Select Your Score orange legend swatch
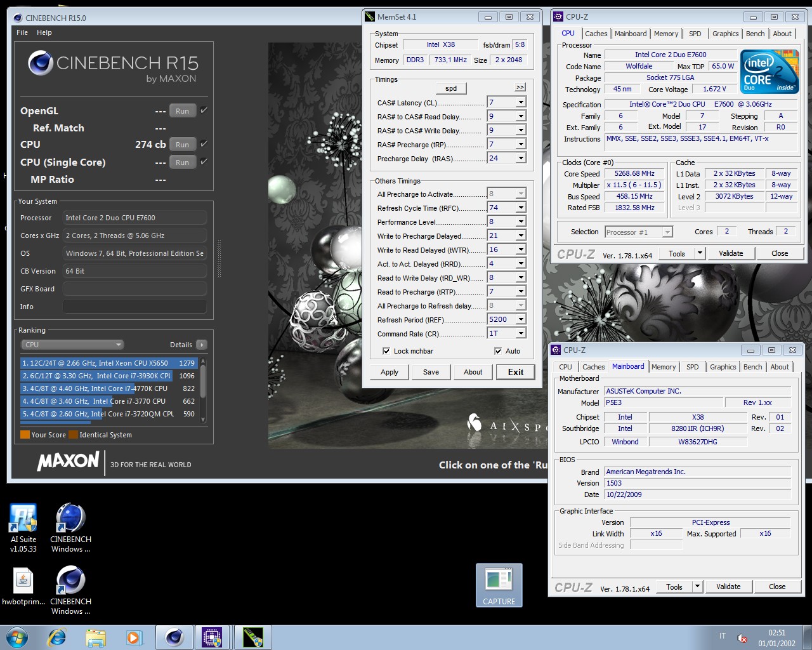This screenshot has height=650, width=812. point(25,435)
